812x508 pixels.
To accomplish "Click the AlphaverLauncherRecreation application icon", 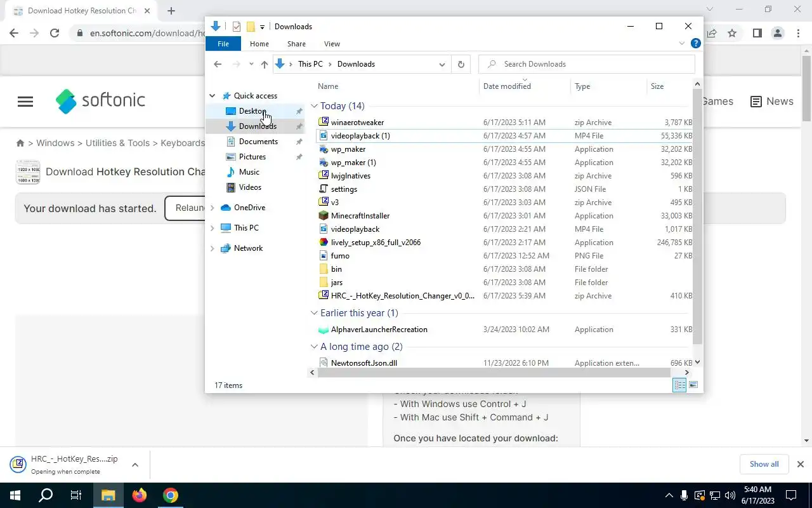I will pyautogui.click(x=324, y=329).
